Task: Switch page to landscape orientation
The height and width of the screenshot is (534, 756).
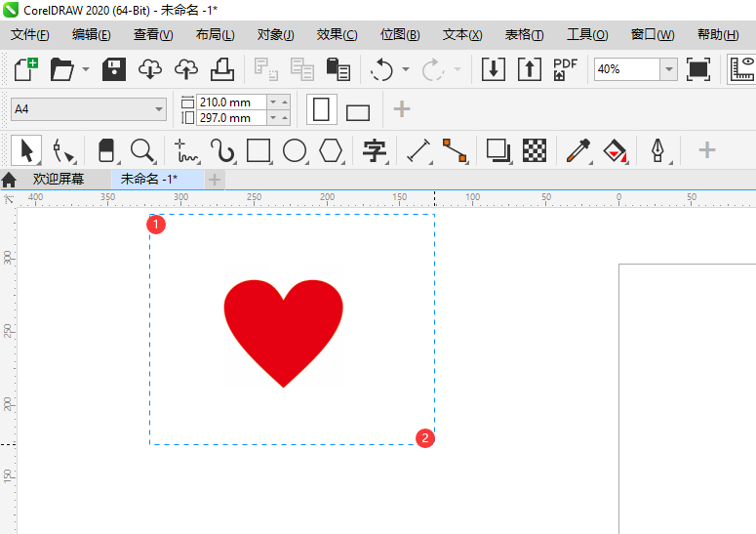Action: (358, 111)
